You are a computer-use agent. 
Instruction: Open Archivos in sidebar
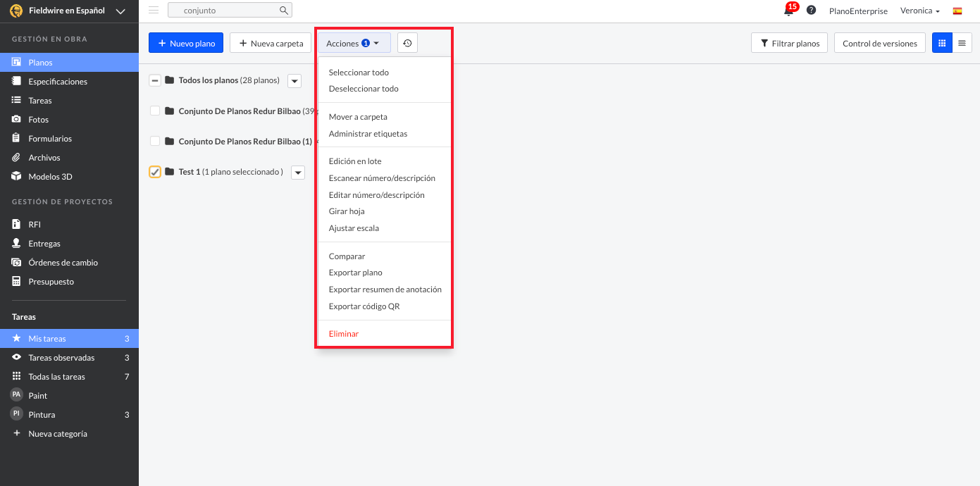pos(69,158)
